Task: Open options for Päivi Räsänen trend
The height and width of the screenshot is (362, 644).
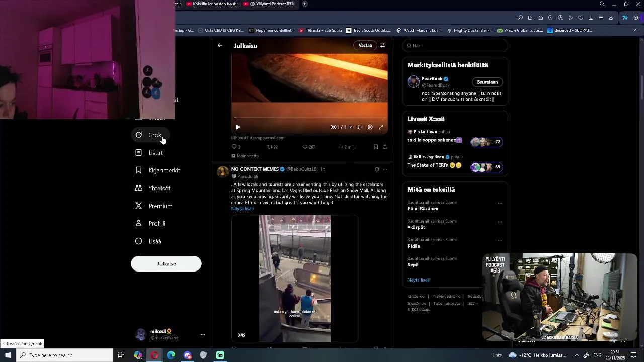Action: tap(500, 203)
